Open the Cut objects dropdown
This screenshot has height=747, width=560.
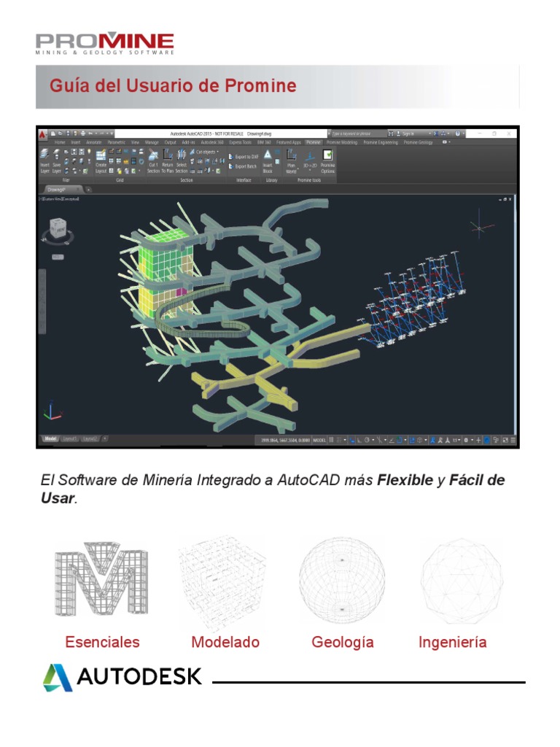tap(205, 152)
